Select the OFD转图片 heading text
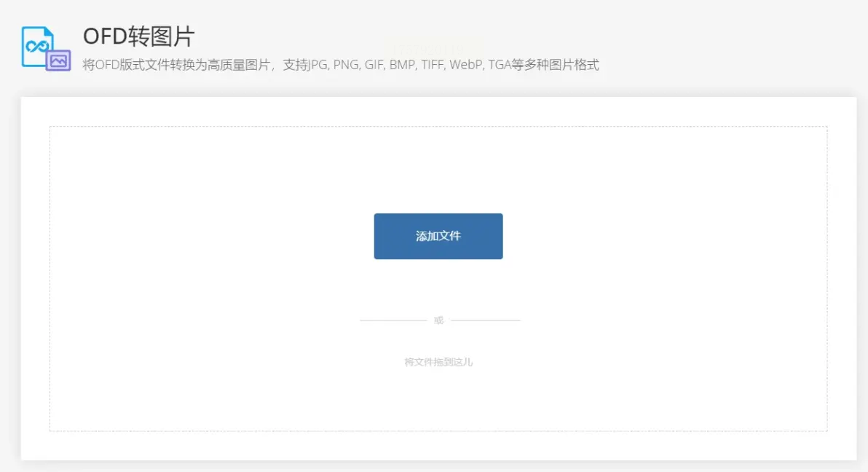 point(138,36)
